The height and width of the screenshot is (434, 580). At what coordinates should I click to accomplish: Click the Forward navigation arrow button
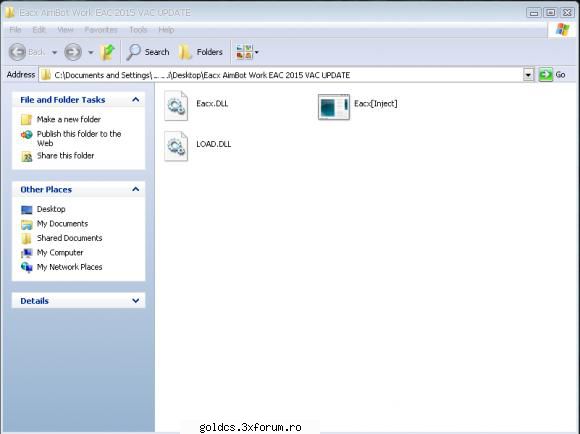pyautogui.click(x=73, y=52)
